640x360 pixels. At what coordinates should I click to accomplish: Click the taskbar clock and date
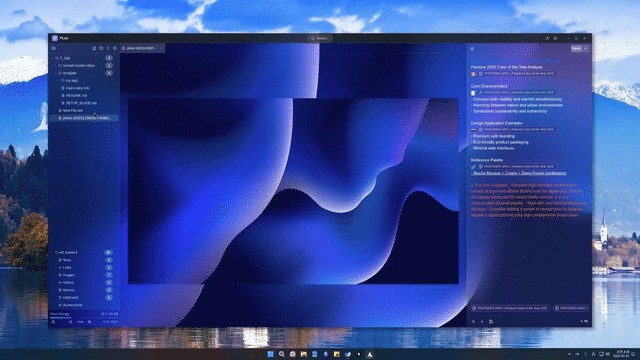(x=622, y=354)
